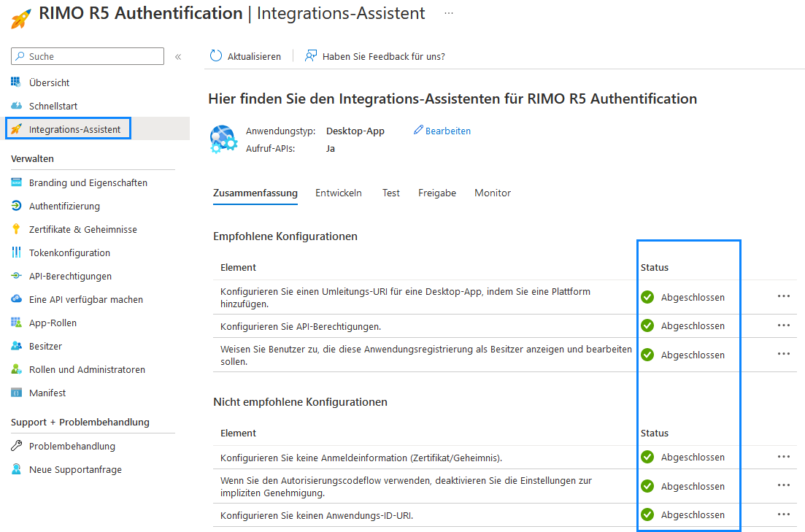Click the Eine API verfügbar machen cloud icon
Viewport: 805px width, 532px height.
17,299
